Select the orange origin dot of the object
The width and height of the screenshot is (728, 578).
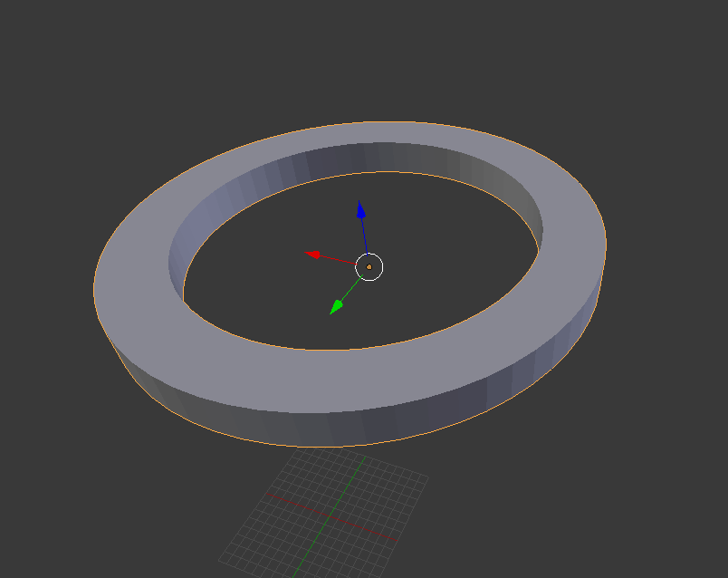(x=369, y=267)
